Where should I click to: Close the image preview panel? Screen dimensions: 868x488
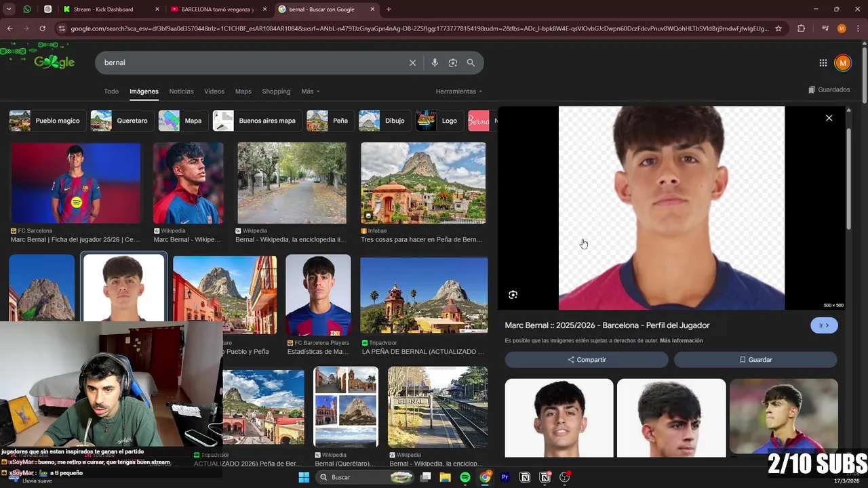pyautogui.click(x=829, y=118)
